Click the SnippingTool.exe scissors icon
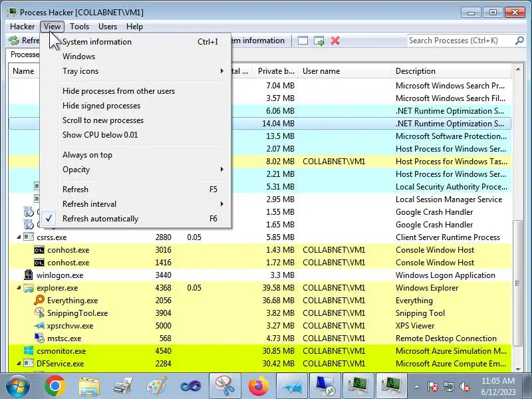Screen dimensions: 532x399 [x=39, y=313]
